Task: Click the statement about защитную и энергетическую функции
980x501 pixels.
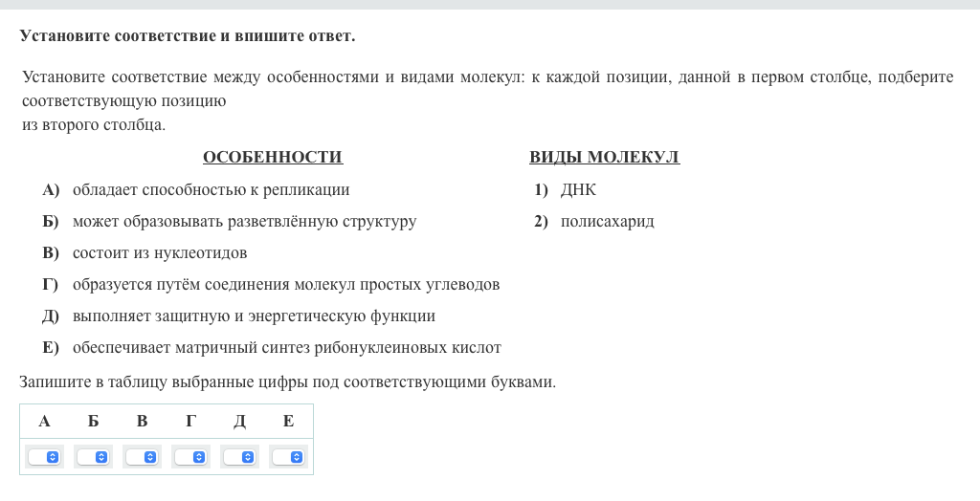Action: pyautogui.click(x=254, y=316)
